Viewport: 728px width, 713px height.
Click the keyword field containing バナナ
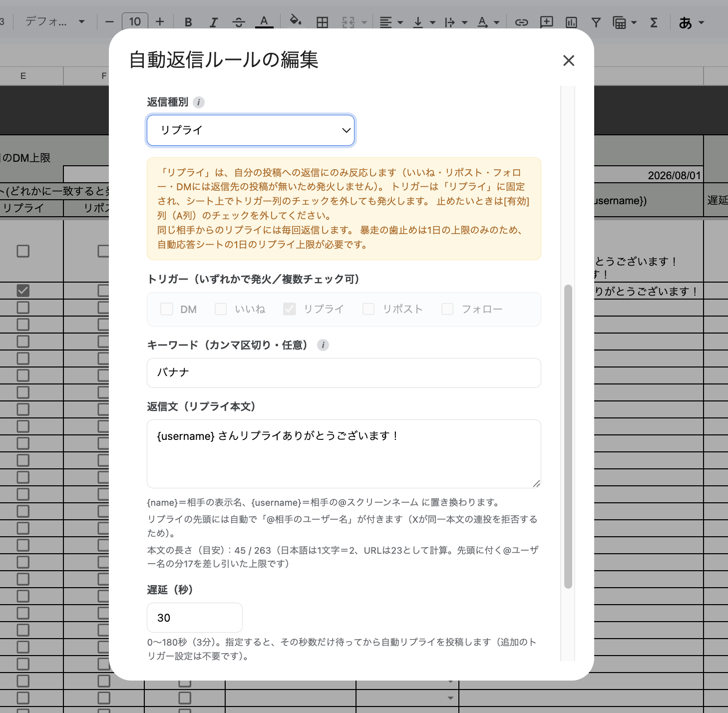click(344, 373)
